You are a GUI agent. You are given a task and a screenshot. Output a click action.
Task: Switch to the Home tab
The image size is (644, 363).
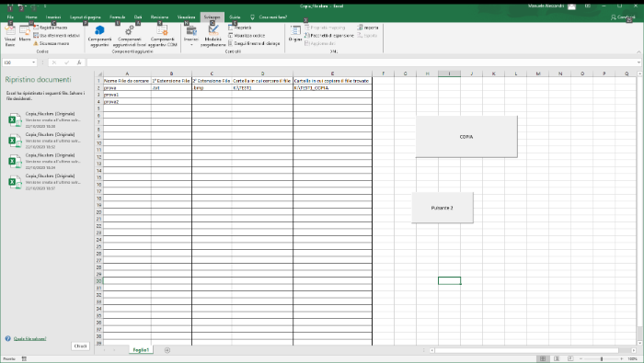31,17
